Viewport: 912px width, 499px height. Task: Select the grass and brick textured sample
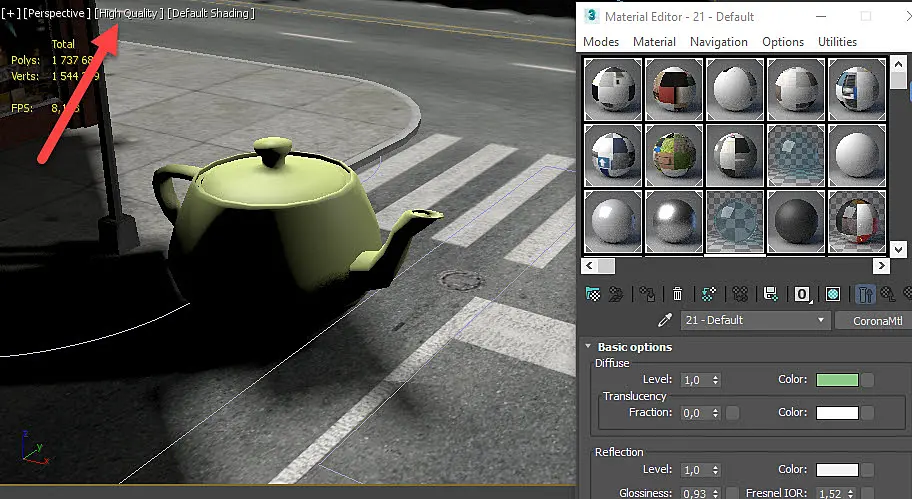674,155
